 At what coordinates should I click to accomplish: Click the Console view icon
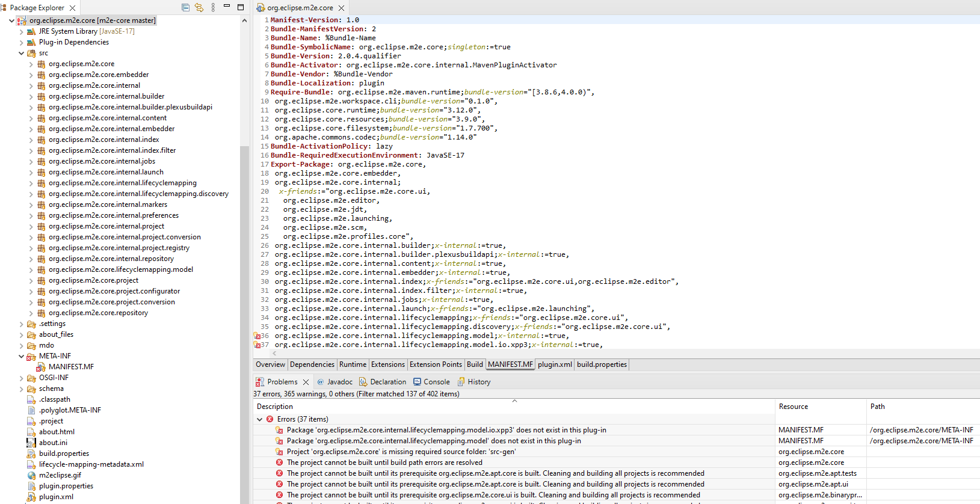pyautogui.click(x=417, y=382)
